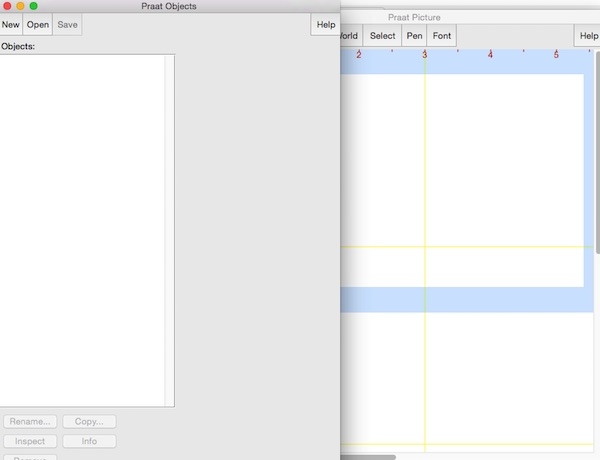Click the Praat Picture vertical scrollbar thumb
The height and width of the screenshot is (460, 600).
(598, 152)
